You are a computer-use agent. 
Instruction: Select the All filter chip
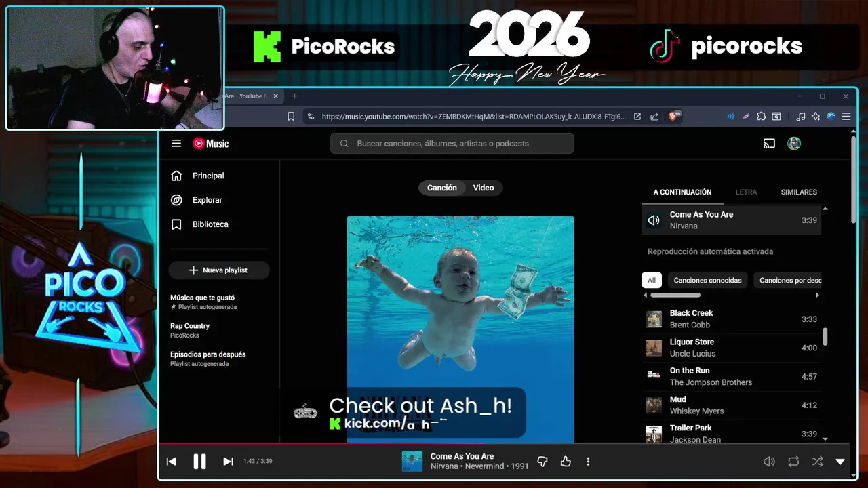[x=652, y=280]
